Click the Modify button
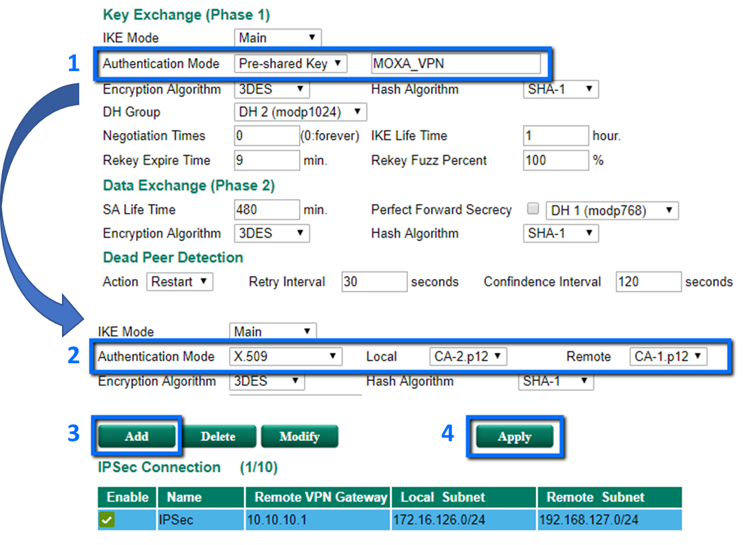Viewport: 756px width, 545px height. pos(300,436)
